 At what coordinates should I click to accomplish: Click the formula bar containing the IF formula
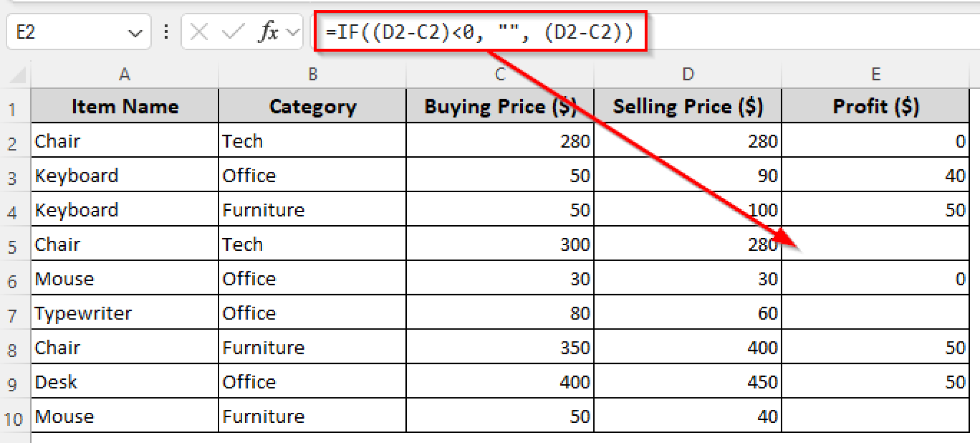[x=479, y=32]
